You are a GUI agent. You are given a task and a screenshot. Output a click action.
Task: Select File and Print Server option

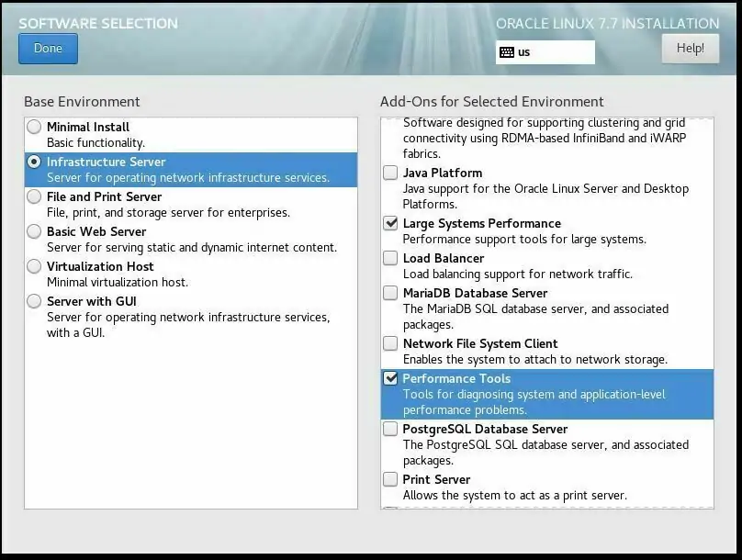(34, 196)
